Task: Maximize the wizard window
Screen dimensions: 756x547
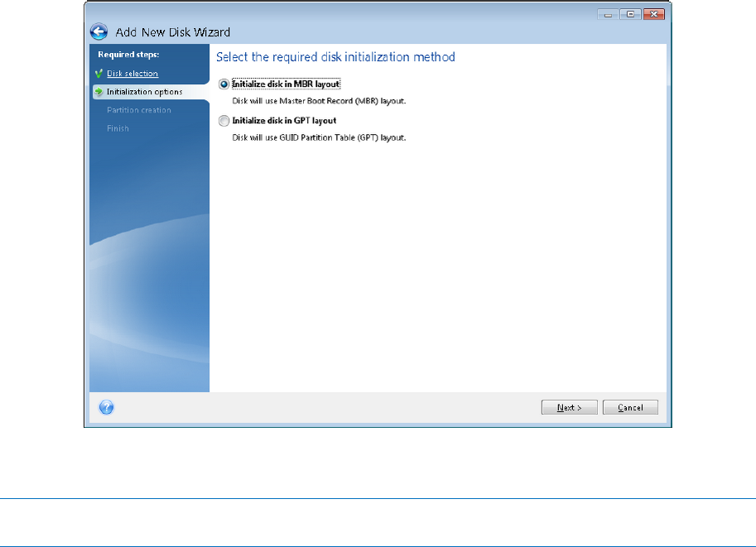Action: coord(630,14)
